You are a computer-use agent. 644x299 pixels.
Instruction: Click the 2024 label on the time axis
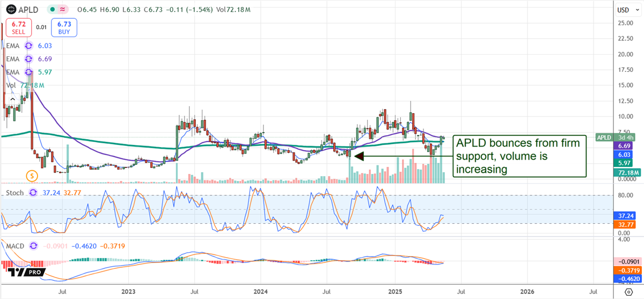(x=260, y=292)
